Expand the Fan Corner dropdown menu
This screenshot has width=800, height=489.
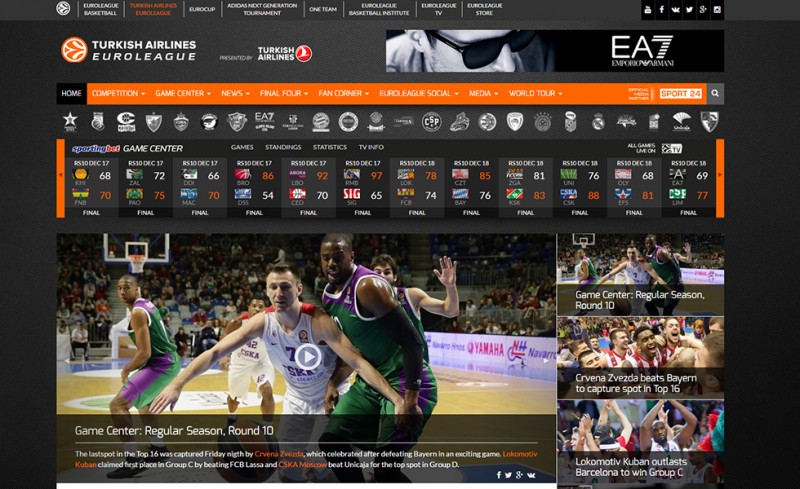point(343,93)
